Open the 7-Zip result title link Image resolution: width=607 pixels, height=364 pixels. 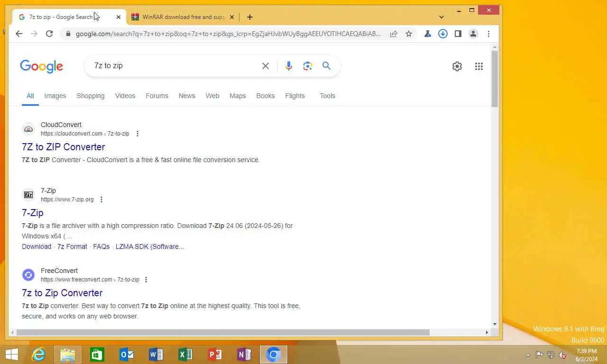point(33,213)
